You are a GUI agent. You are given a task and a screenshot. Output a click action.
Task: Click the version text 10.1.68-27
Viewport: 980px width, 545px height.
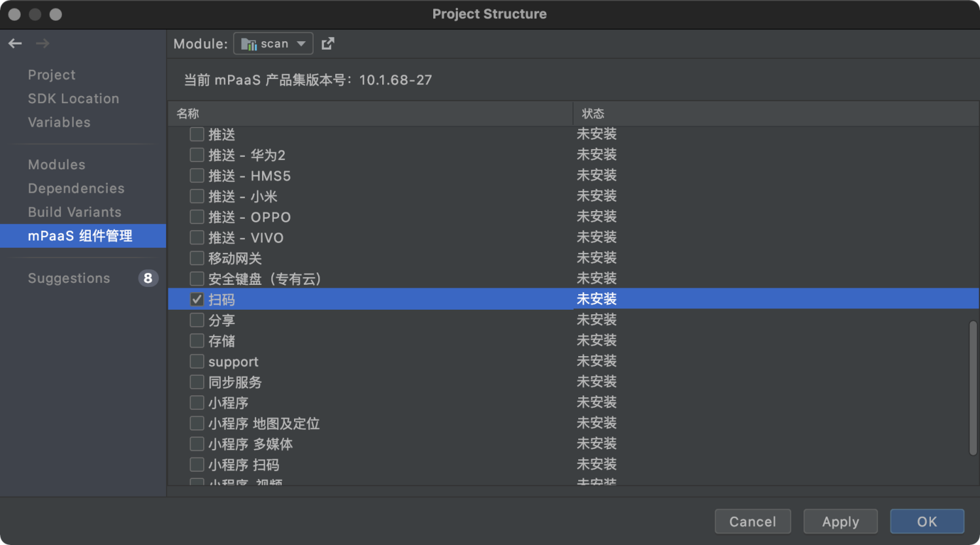click(395, 80)
